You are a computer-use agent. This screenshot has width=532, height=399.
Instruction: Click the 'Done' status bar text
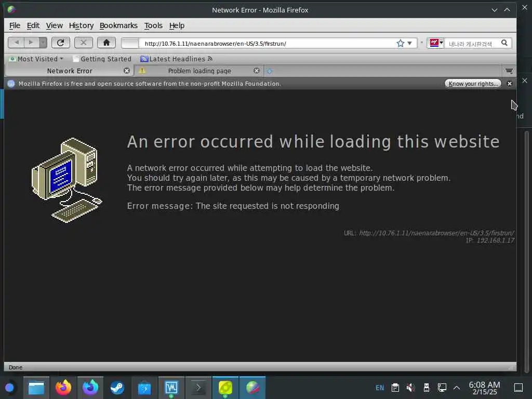15,367
